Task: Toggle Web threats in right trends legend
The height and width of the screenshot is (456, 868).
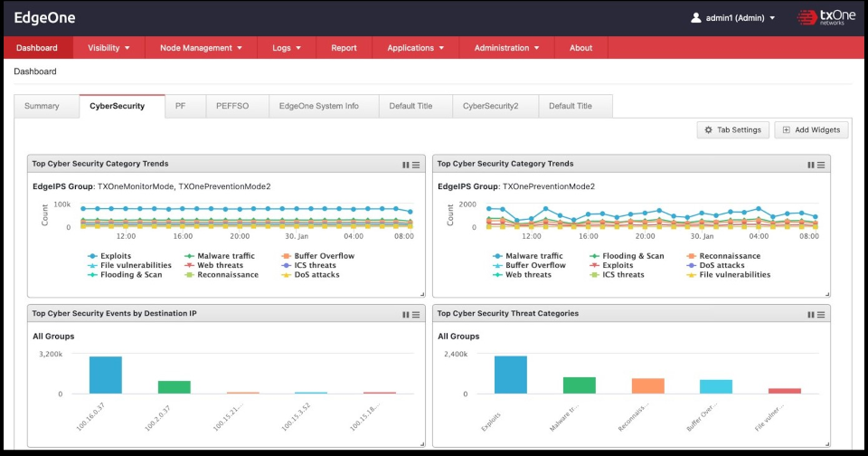Action: tap(522, 275)
